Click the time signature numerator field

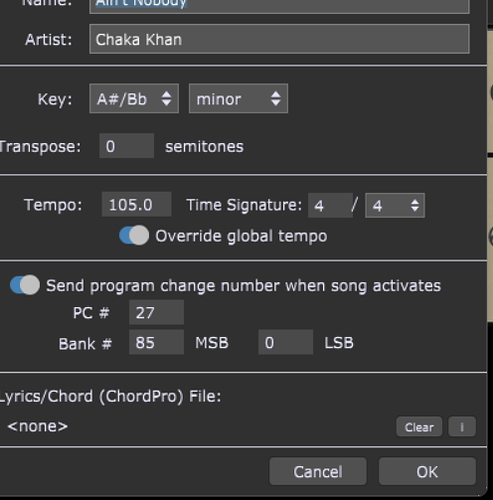tap(330, 205)
